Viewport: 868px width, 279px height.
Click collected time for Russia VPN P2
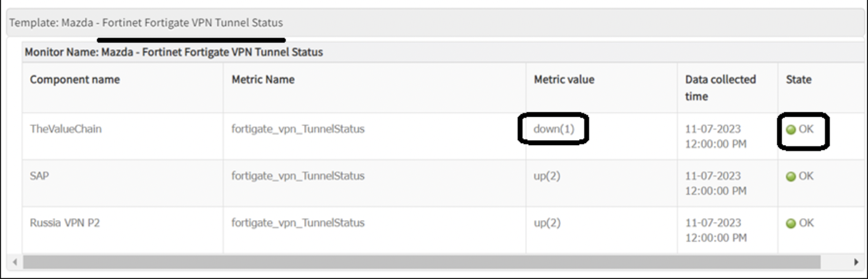pos(717,230)
